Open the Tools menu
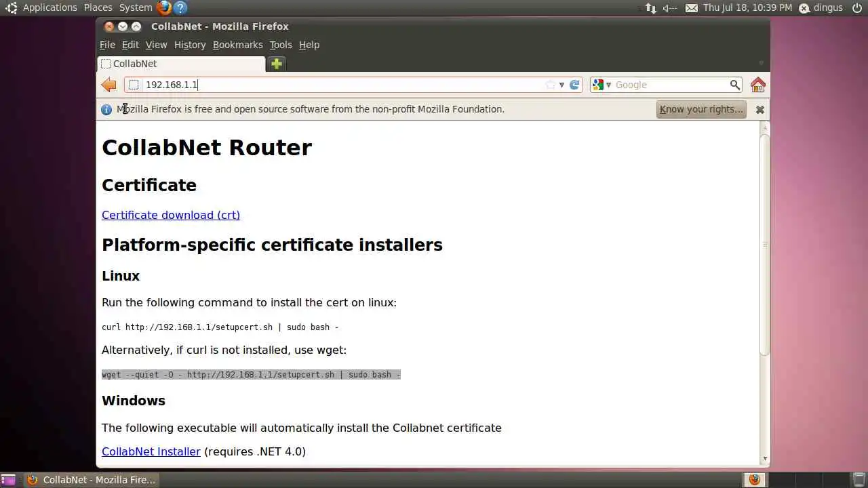868x488 pixels. point(281,45)
